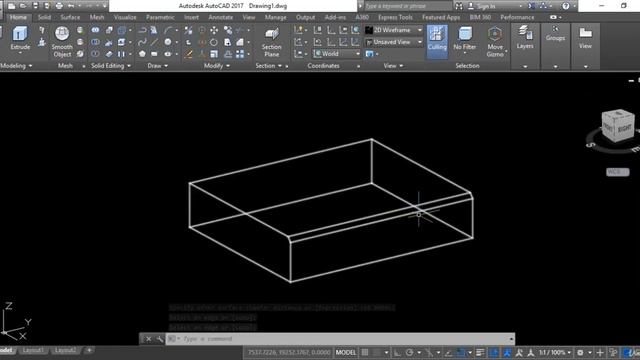Select the Rectangle draw tool

click(154, 53)
